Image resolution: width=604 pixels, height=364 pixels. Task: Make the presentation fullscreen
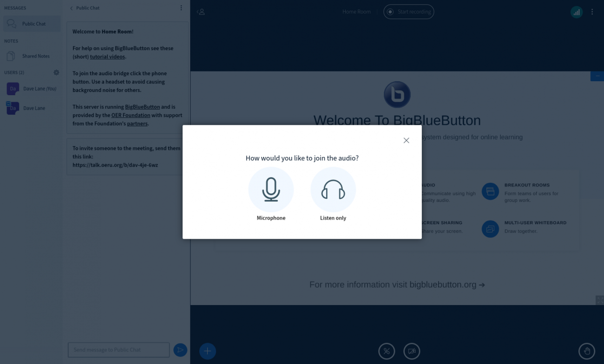tap(599, 300)
